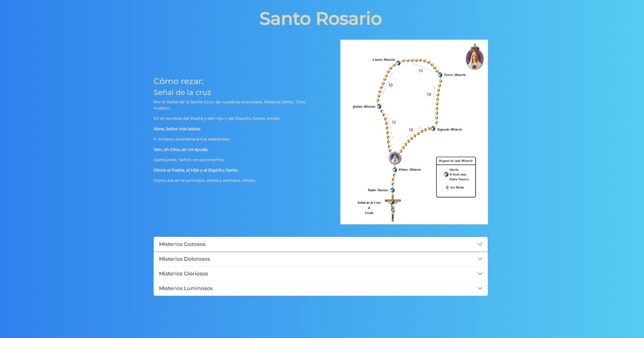Viewport: 644px width, 338px height.
Task: Click the crucifix at the rosary bottom
Action: [393, 209]
